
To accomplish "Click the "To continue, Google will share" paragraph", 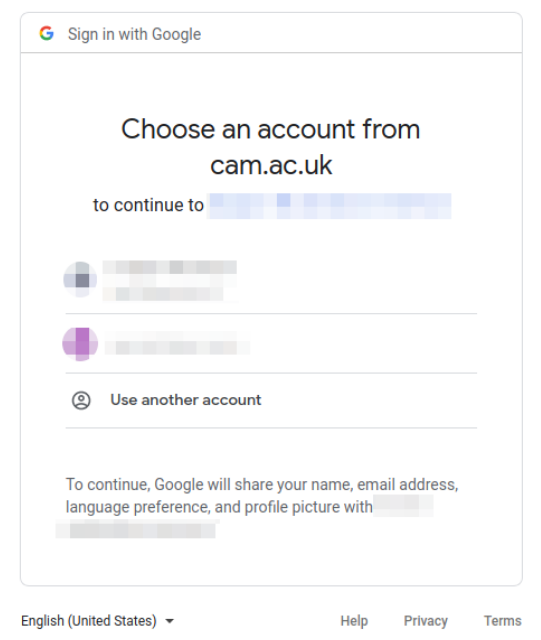I will pyautogui.click(x=262, y=496).
